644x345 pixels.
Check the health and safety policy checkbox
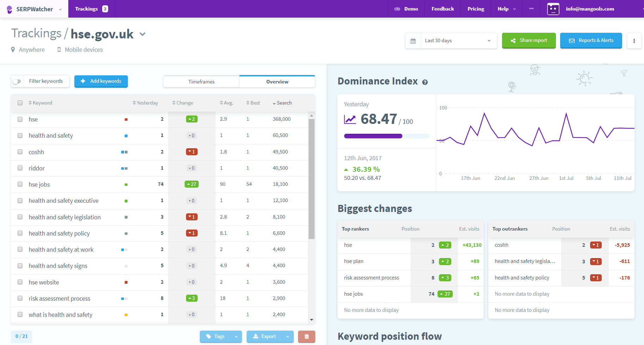(20, 233)
